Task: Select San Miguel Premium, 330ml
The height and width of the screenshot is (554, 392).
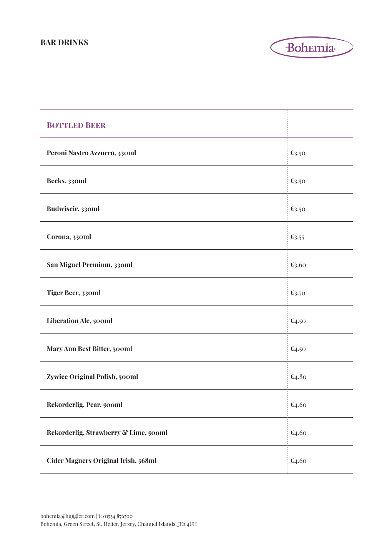Action: pos(90,265)
